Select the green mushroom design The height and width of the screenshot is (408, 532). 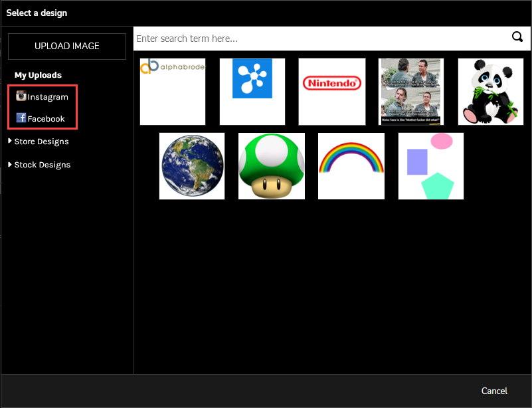pyautogui.click(x=272, y=166)
